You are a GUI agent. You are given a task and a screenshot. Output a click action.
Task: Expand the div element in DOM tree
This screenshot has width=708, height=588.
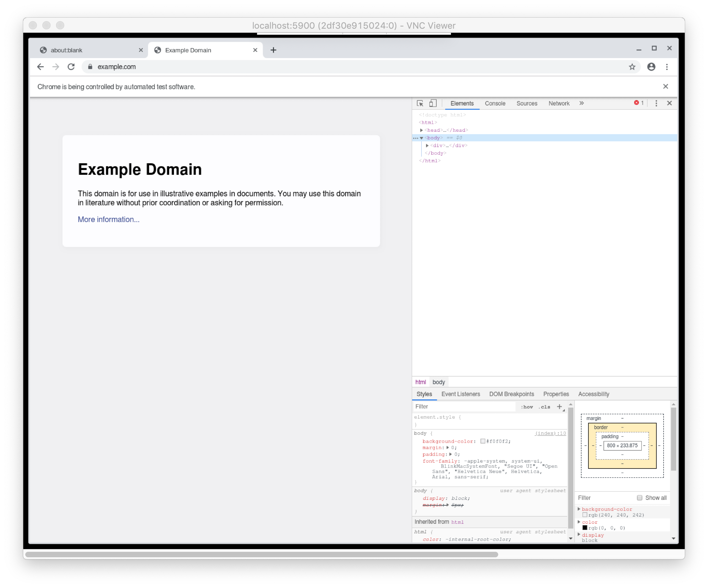[x=427, y=145]
